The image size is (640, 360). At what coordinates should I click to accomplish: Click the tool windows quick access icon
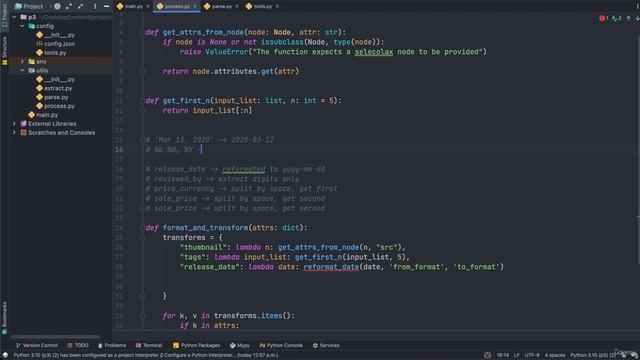tap(5, 355)
